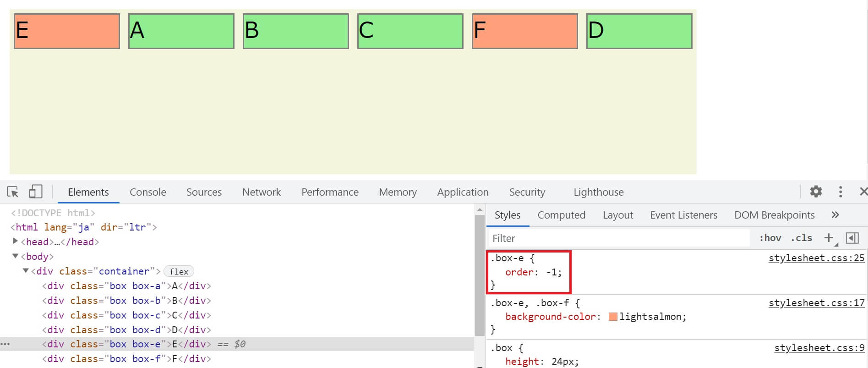The image size is (868, 368).
Task: Open the stylesheet.css:25 source link
Action: 816,258
